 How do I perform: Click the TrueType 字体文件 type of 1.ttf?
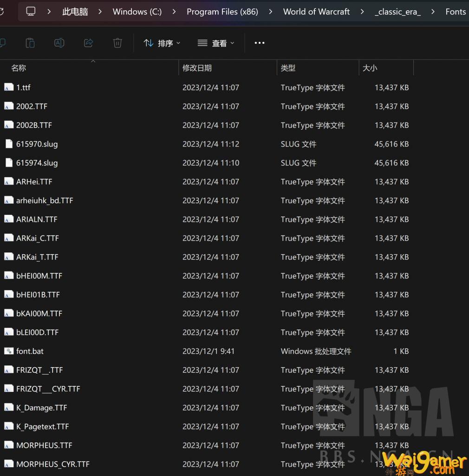tap(313, 87)
